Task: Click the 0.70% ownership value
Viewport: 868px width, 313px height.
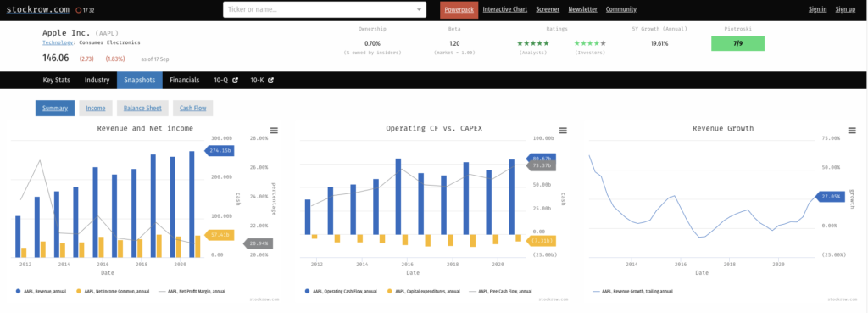Action: [x=372, y=43]
